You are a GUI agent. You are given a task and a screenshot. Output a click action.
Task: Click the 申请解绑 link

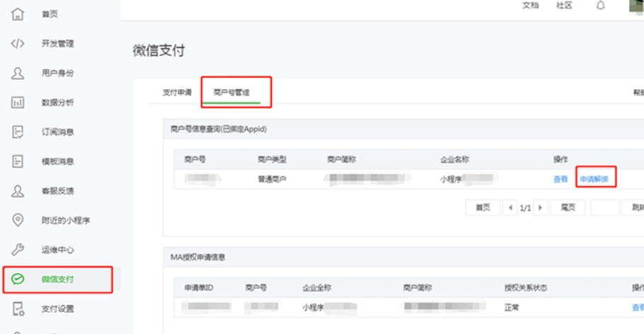[594, 179]
